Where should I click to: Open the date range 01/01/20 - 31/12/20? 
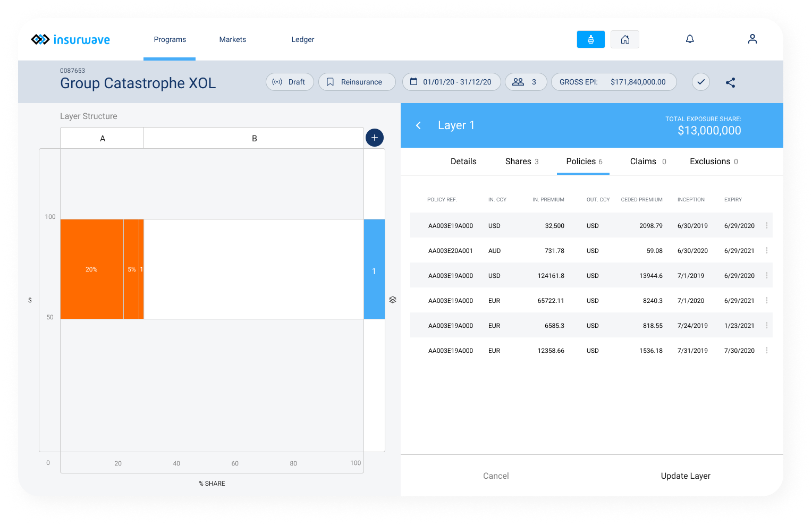pos(451,82)
